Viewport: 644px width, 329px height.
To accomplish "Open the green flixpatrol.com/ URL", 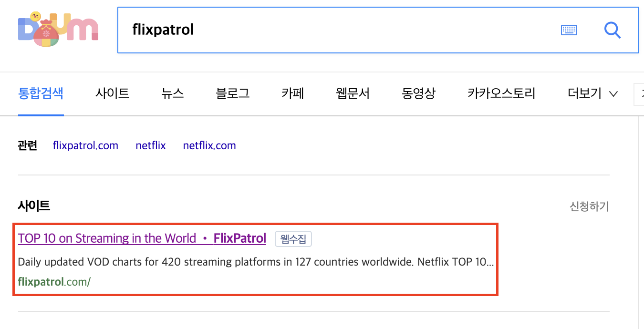I will click(54, 282).
